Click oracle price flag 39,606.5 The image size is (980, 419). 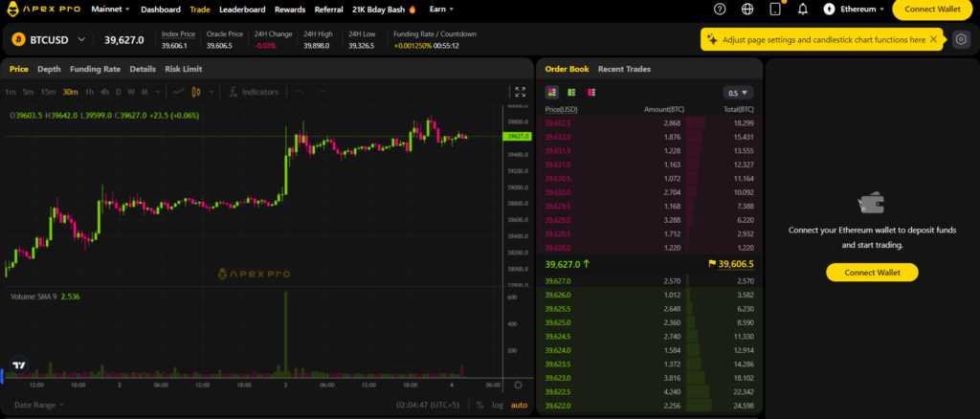click(x=730, y=264)
